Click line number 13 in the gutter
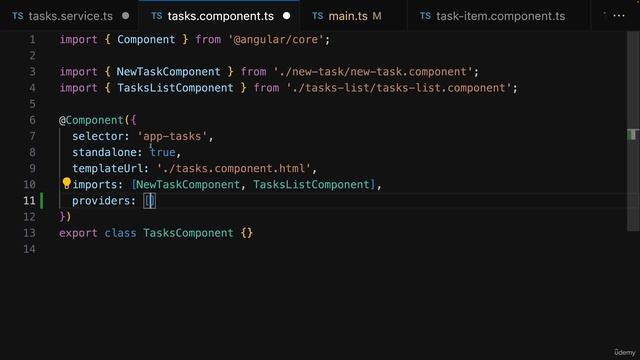 tap(29, 233)
